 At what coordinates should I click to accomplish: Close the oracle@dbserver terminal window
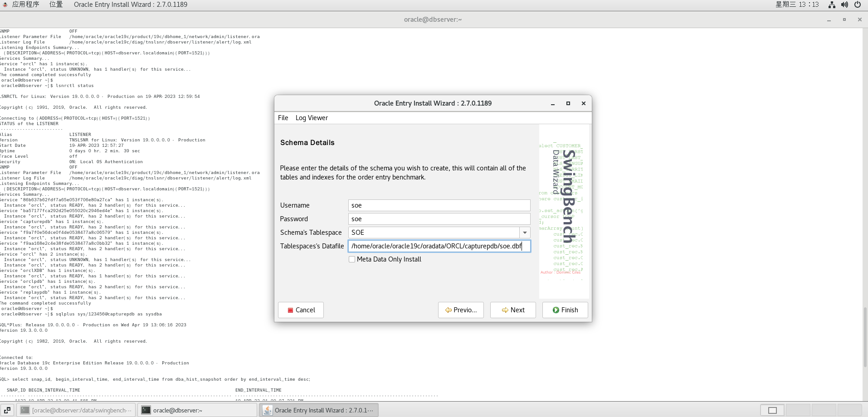pyautogui.click(x=860, y=19)
